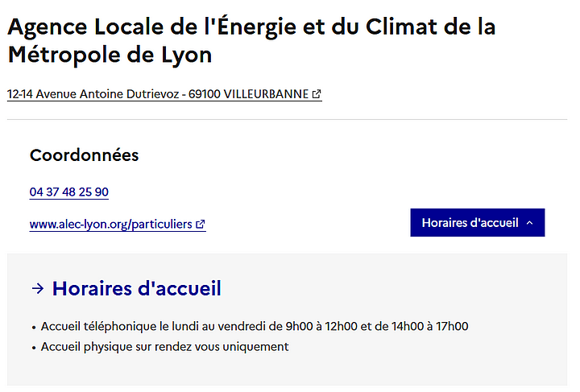This screenshot has height=392, width=580.
Task: Click the Coordonnées heading
Action: [x=85, y=155]
